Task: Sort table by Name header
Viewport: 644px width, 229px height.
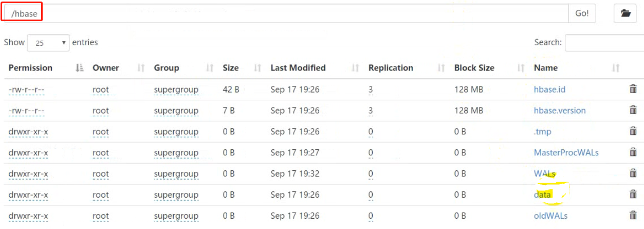Action: point(546,68)
